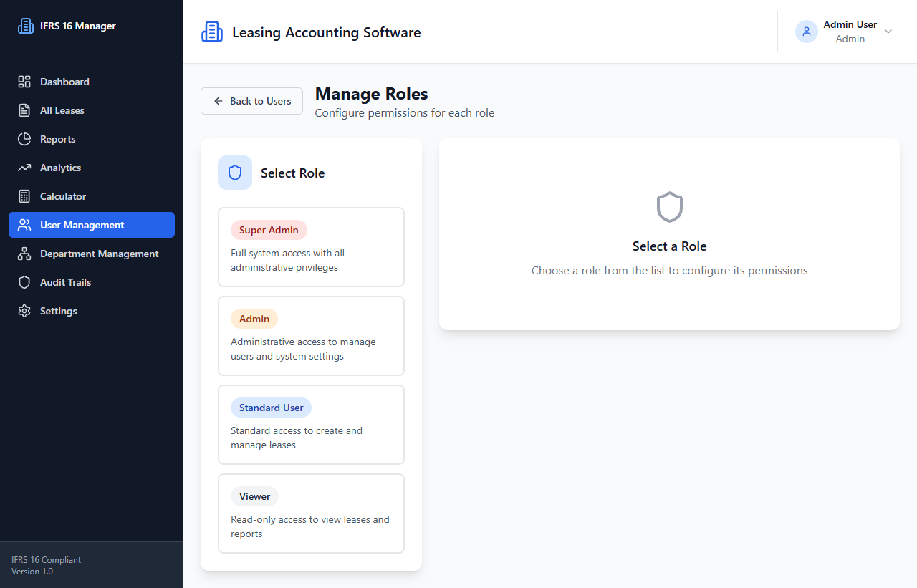Click the Leasing Accounting Software title

(x=327, y=32)
